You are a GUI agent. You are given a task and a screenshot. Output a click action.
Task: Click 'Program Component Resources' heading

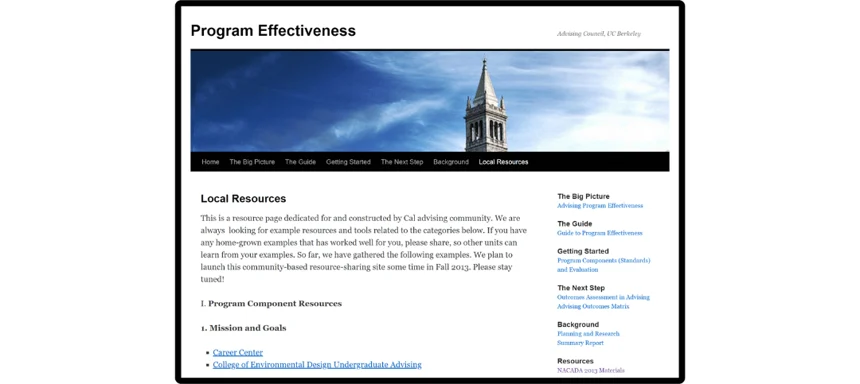[x=275, y=303]
